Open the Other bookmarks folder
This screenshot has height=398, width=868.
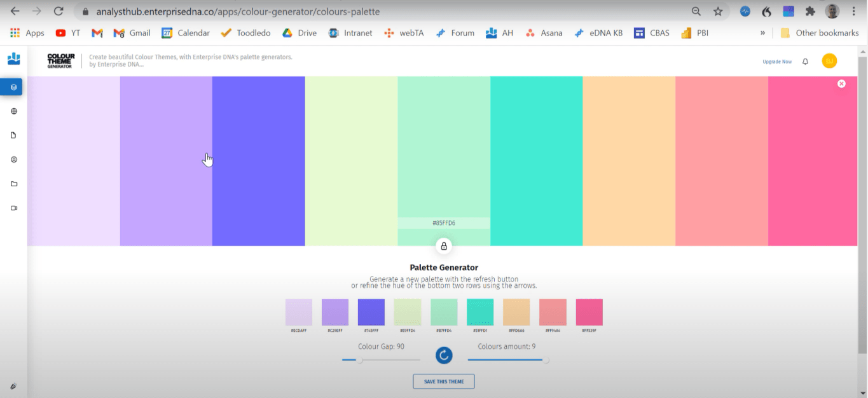pyautogui.click(x=820, y=33)
